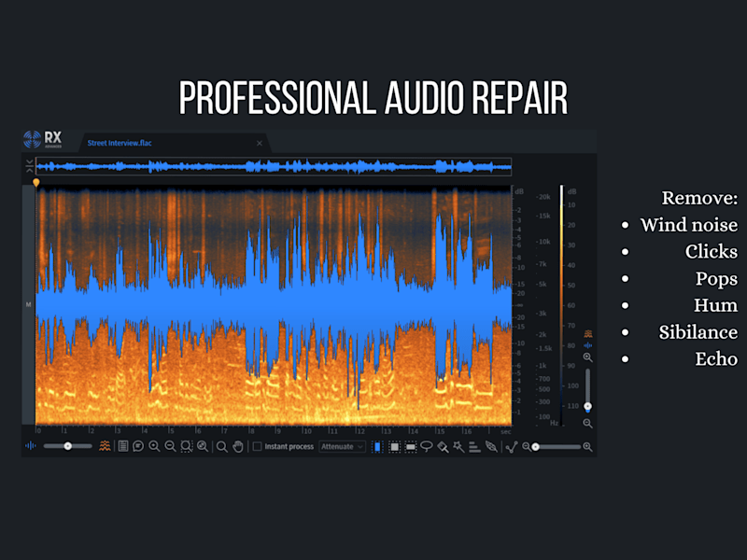This screenshot has width=747, height=560.
Task: Enable the Instant process checkbox
Action: click(258, 447)
